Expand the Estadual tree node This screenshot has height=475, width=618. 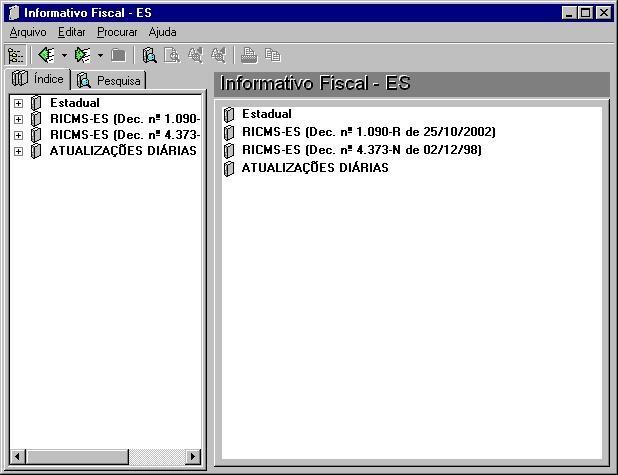point(18,103)
